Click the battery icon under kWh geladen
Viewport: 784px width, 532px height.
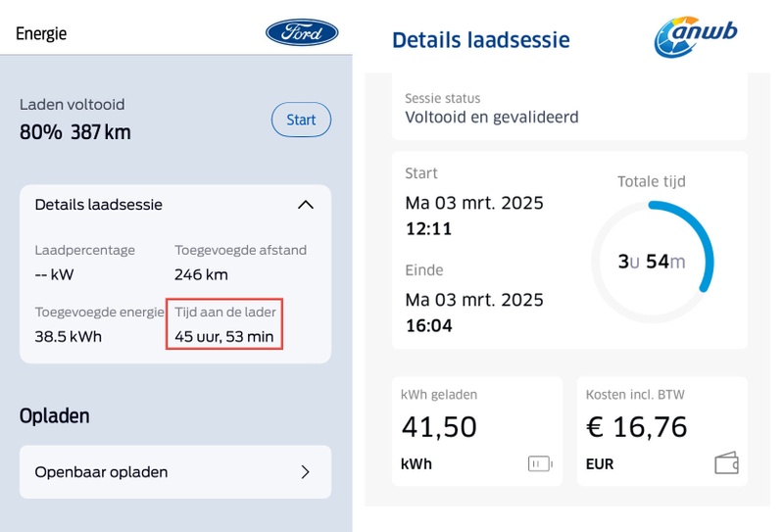pos(540,463)
